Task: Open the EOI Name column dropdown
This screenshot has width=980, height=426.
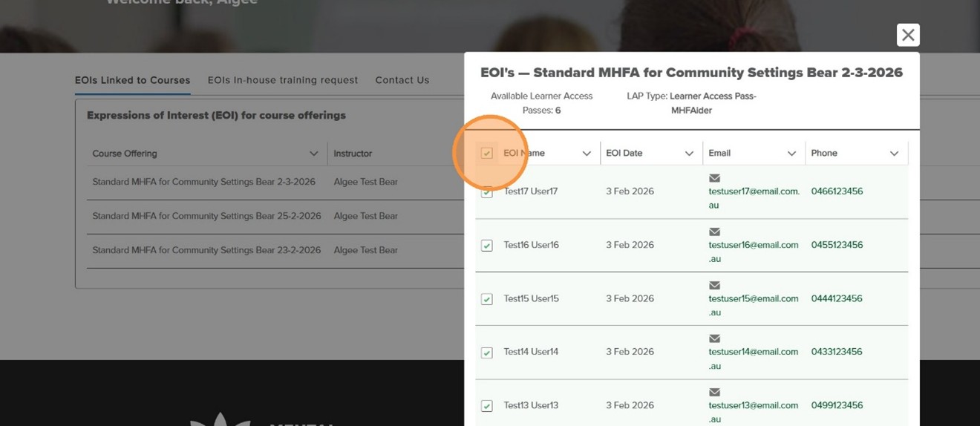Action: tap(587, 154)
